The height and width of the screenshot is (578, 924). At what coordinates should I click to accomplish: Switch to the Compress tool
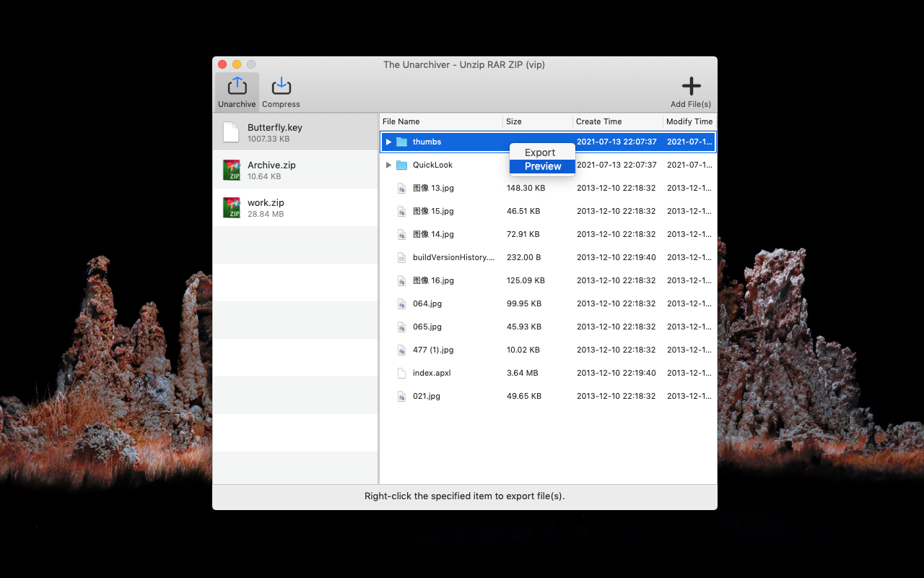[x=281, y=87]
